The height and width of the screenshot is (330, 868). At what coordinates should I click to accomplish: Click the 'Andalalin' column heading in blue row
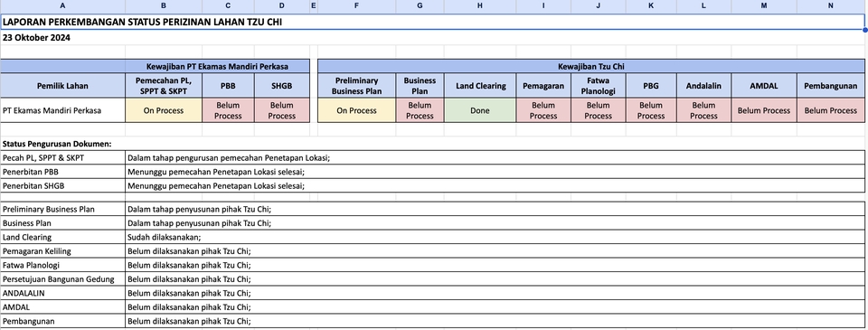703,86
